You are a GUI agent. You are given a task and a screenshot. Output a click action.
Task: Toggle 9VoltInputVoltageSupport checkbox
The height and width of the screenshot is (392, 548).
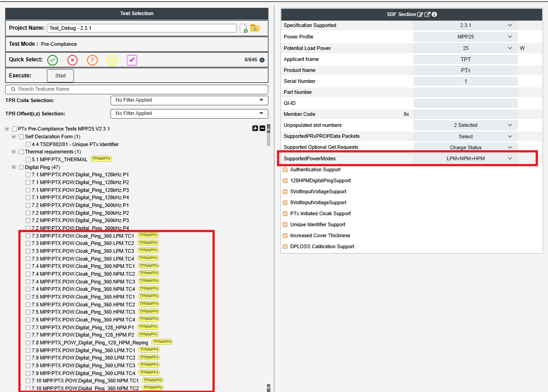coord(285,202)
